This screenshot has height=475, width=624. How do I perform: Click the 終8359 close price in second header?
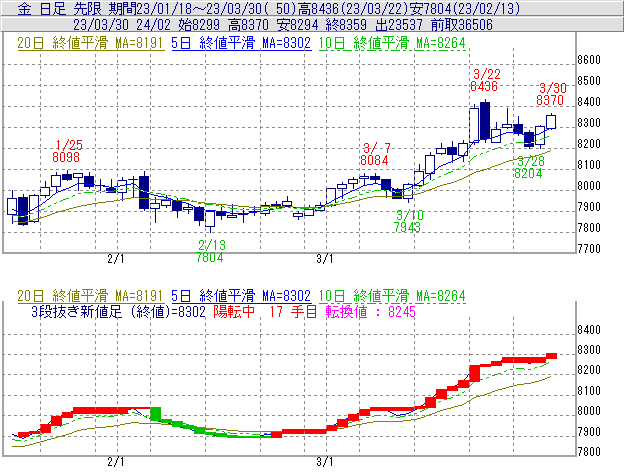tap(346, 25)
